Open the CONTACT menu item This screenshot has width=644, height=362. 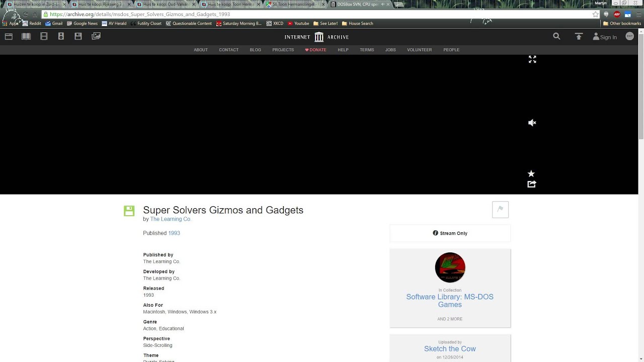[229, 50]
